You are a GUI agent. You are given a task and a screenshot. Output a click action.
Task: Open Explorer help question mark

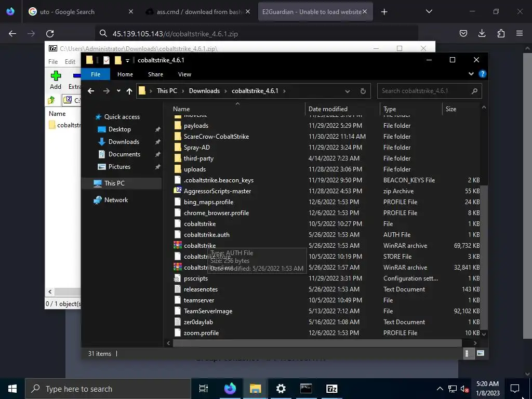point(482,74)
